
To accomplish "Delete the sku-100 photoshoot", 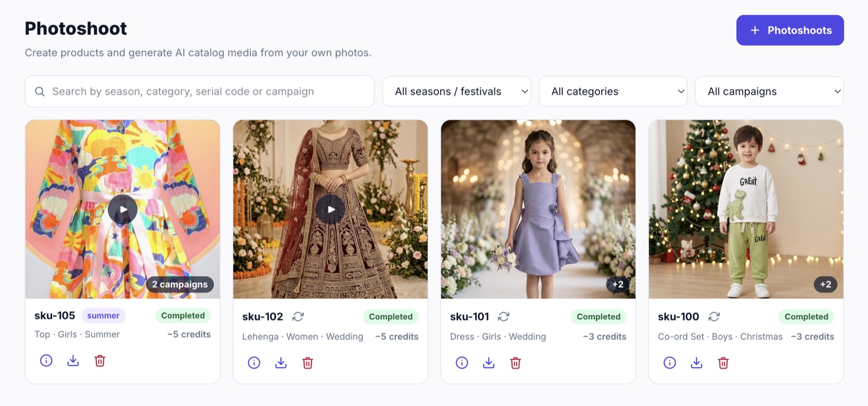I will click(723, 363).
